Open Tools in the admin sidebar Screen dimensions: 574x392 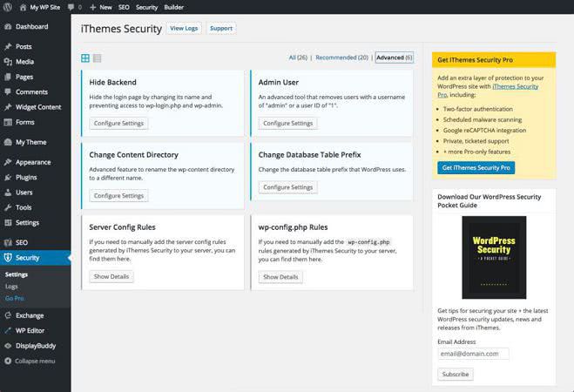[24, 207]
